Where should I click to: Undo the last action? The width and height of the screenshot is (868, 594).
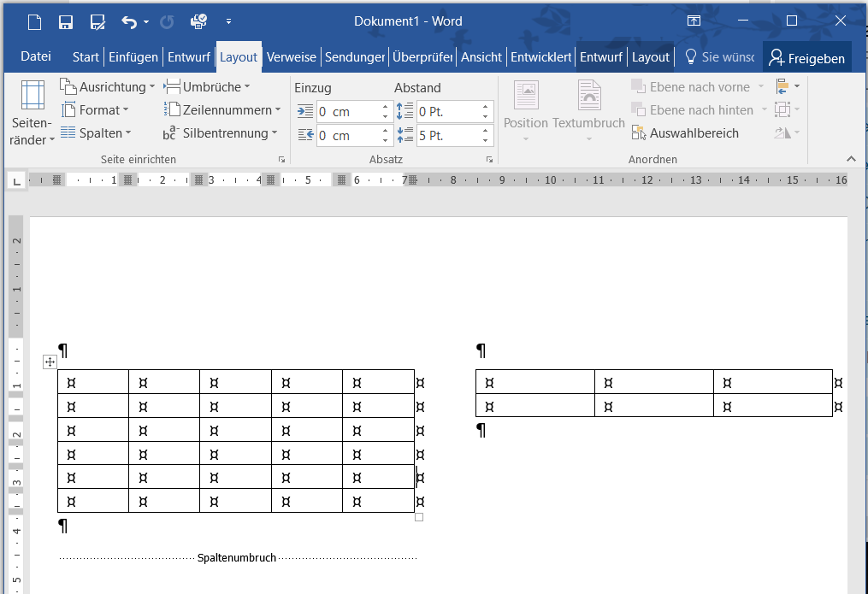pos(129,22)
